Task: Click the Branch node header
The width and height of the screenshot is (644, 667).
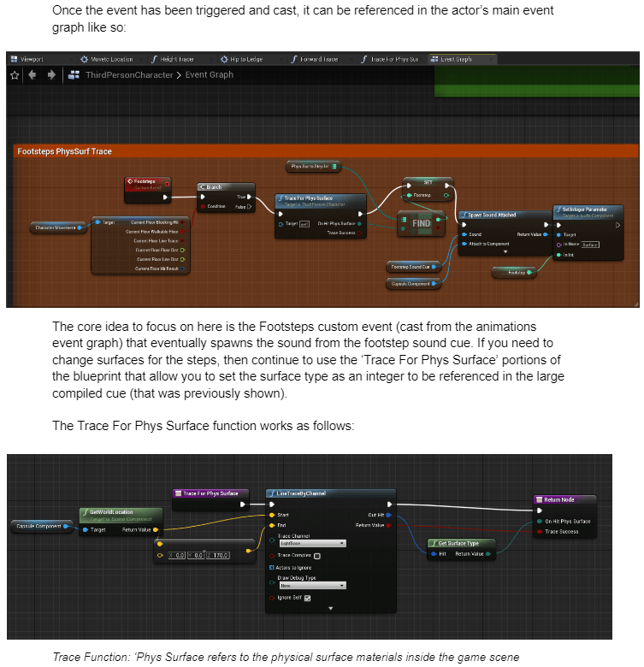Action: coord(226,186)
